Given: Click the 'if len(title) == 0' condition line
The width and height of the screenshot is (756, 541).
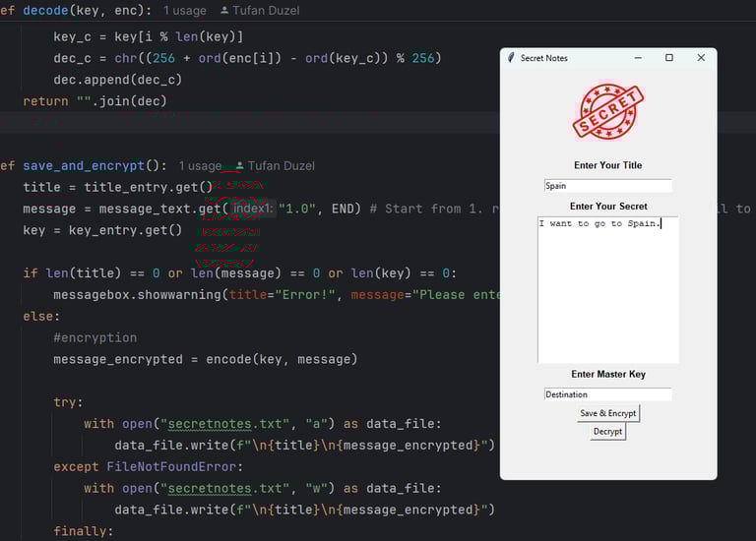Looking at the screenshot, I should pyautogui.click(x=239, y=273).
